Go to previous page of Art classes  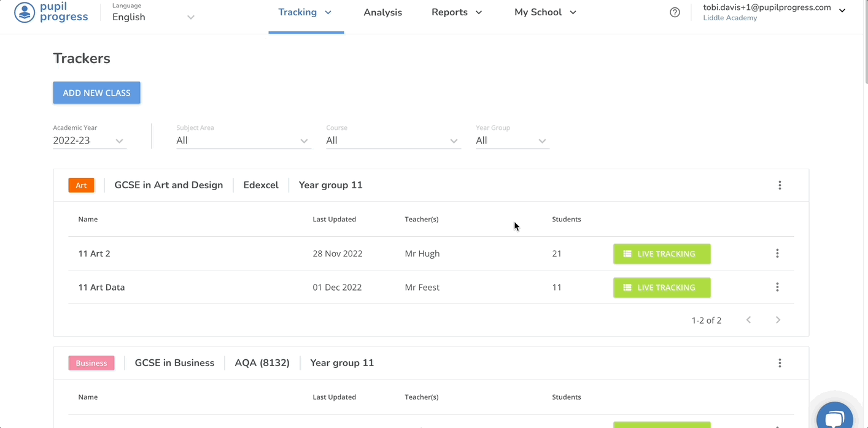tap(748, 320)
